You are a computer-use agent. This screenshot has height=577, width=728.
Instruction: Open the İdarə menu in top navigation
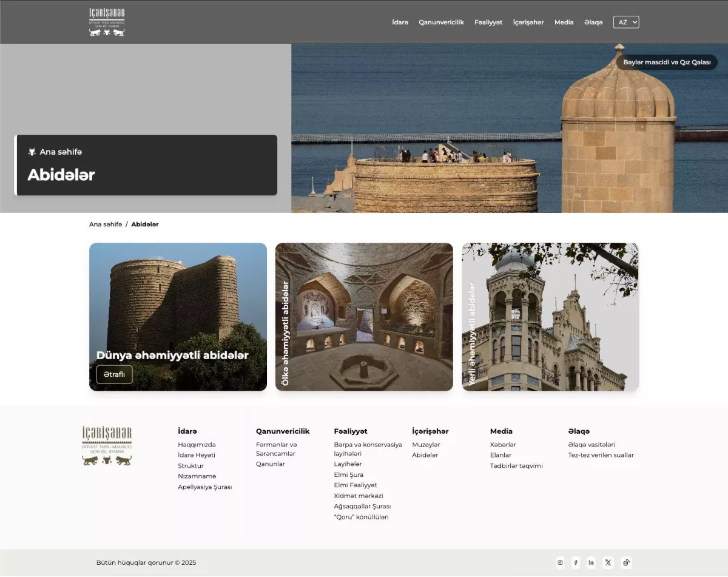400,22
